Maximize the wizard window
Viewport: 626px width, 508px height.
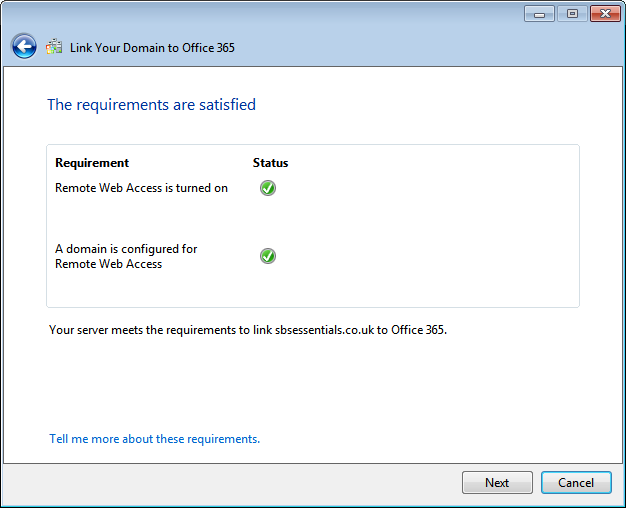[x=572, y=14]
